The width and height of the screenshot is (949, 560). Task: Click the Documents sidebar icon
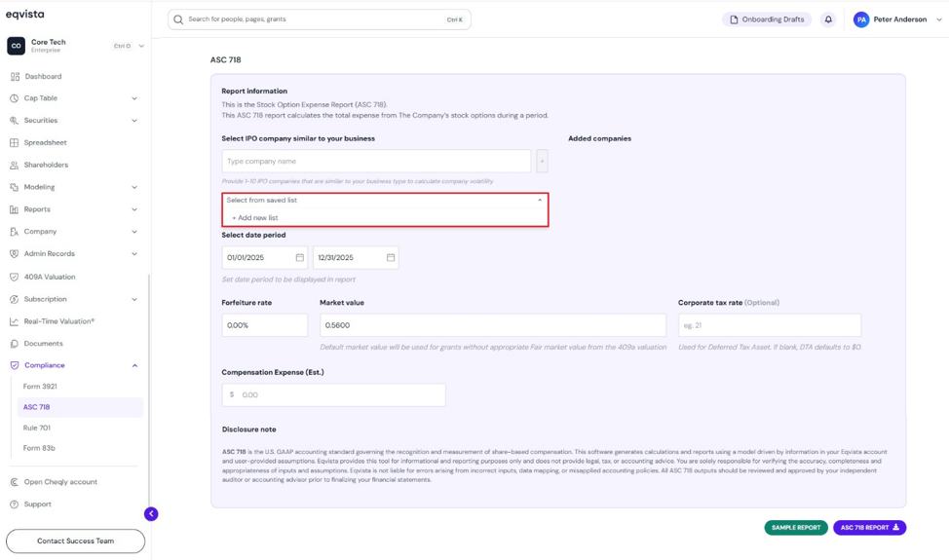click(14, 344)
